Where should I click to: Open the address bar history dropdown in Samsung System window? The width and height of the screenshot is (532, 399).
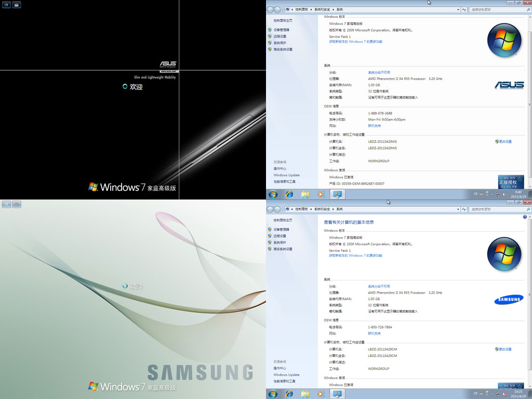tap(458, 209)
